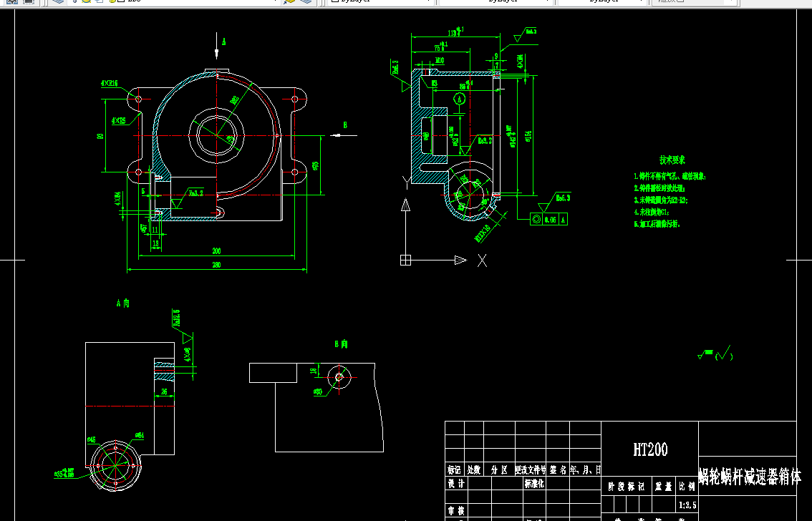812x521 pixels.
Task: Click the UCS X axis label
Action: (x=482, y=260)
